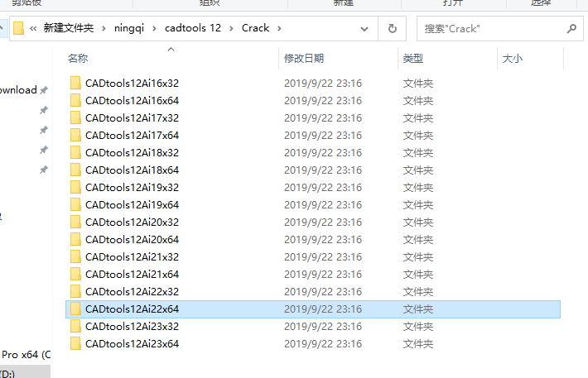Image resolution: width=588 pixels, height=378 pixels.
Task: Select folder icon next to CADtools12Ai23x64
Action: tap(75, 344)
